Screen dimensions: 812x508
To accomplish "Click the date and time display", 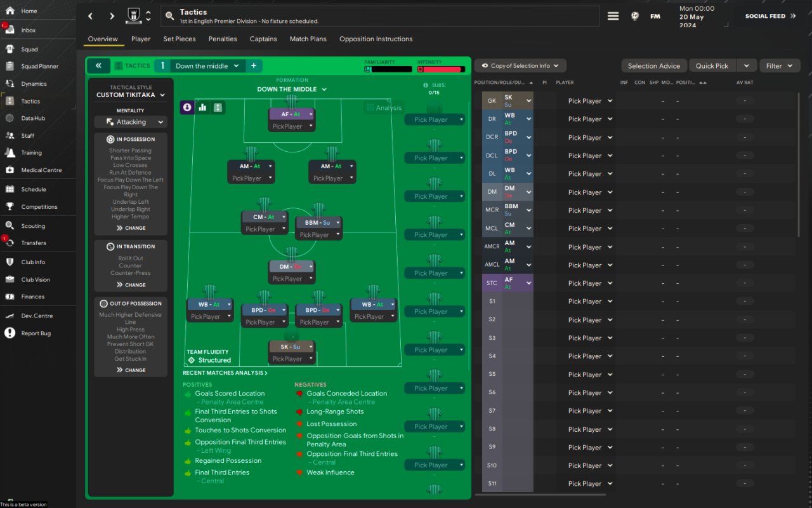I will pos(697,17).
